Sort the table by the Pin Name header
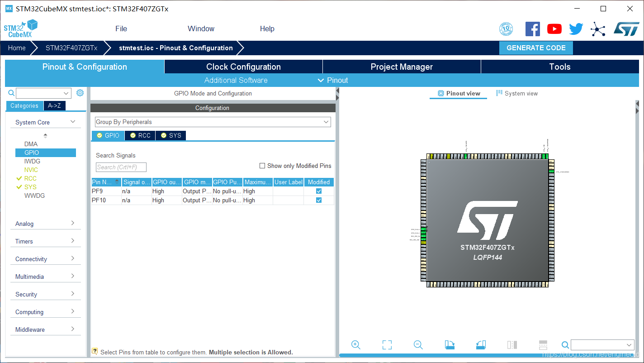 [106, 182]
